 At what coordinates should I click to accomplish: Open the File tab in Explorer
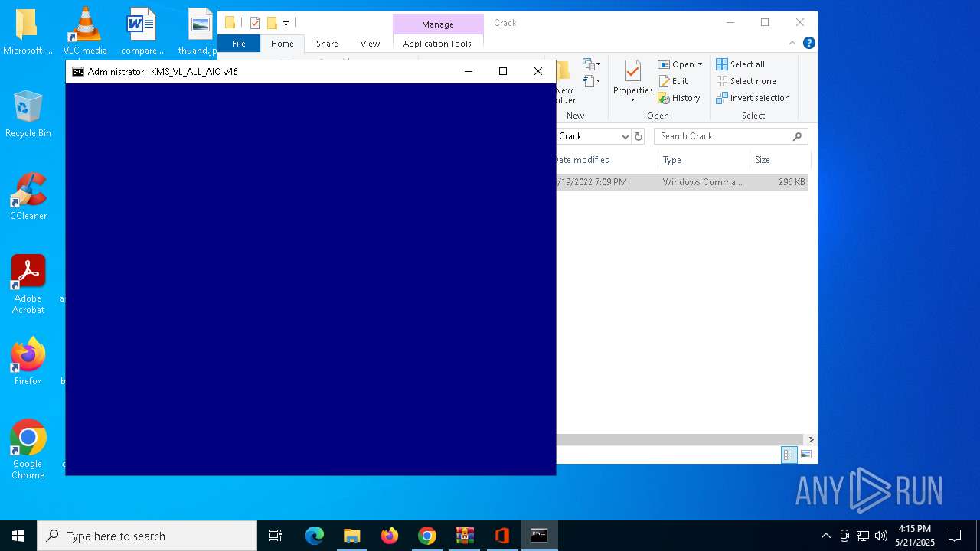pos(239,44)
